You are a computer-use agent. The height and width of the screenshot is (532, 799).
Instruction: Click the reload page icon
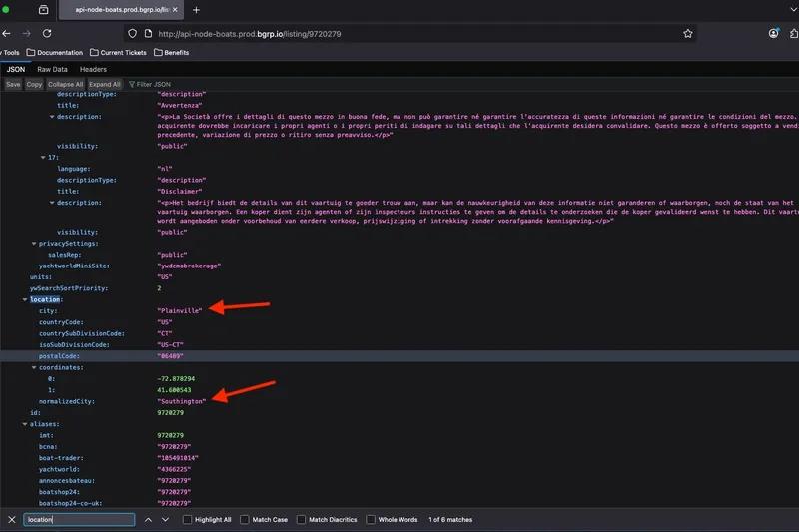click(49, 33)
